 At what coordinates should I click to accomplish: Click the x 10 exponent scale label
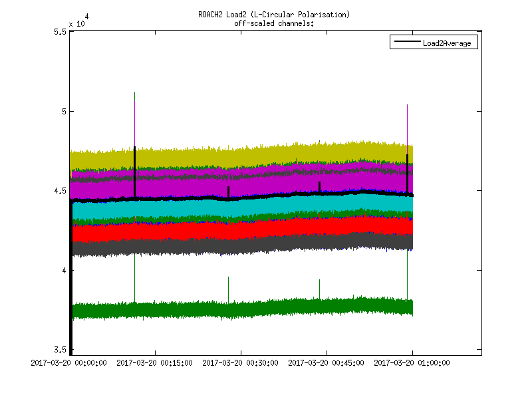click(x=76, y=23)
